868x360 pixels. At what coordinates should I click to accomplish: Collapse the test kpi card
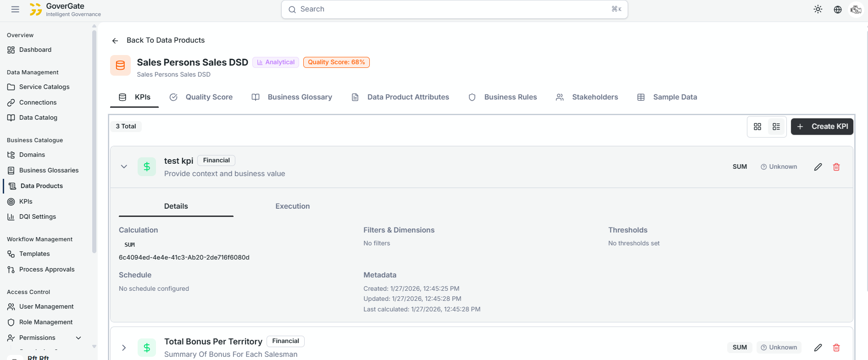pos(124,166)
